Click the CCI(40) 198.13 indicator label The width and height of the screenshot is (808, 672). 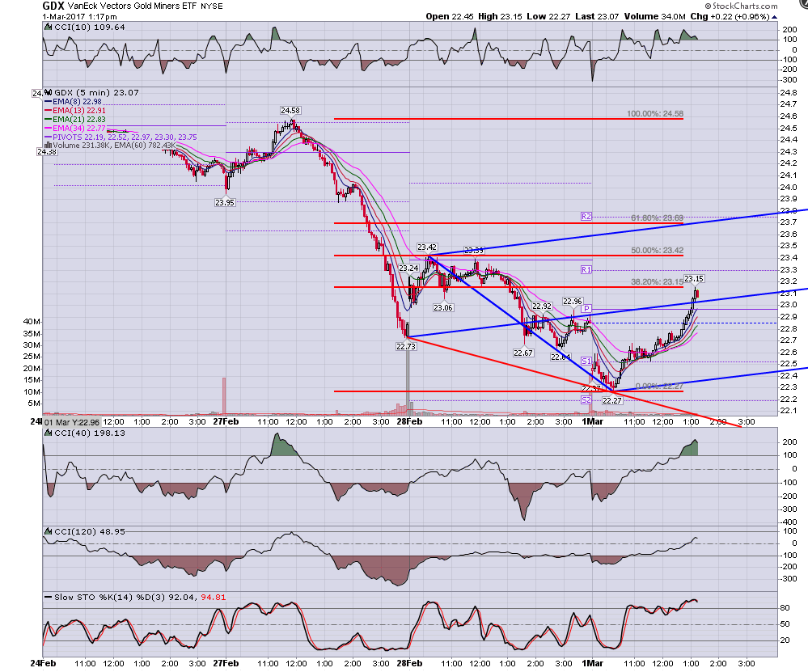(x=90, y=433)
